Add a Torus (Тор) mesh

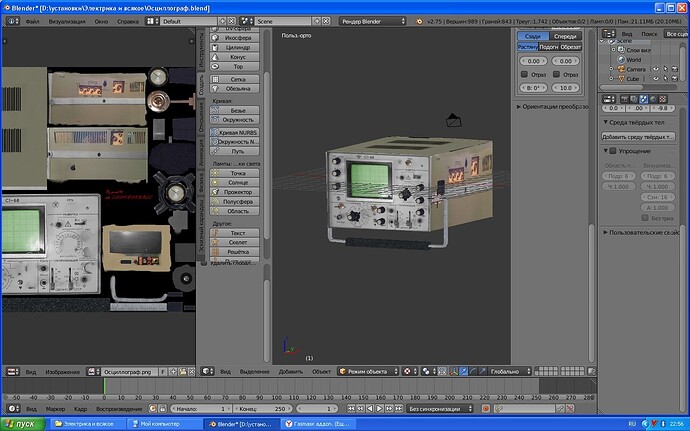coord(238,67)
